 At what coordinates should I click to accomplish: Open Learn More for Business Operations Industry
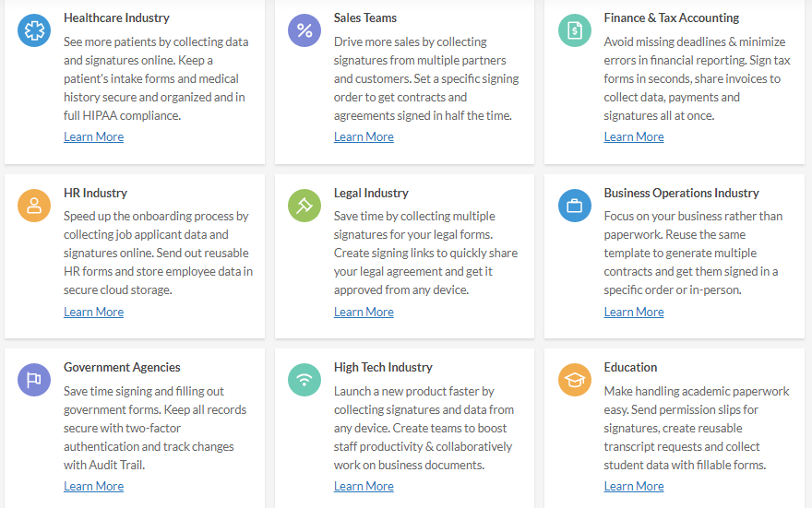(634, 312)
